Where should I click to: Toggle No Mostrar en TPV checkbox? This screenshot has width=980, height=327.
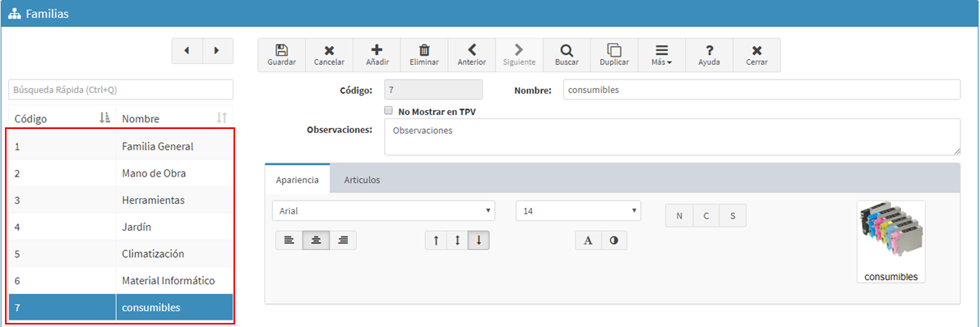pos(388,110)
